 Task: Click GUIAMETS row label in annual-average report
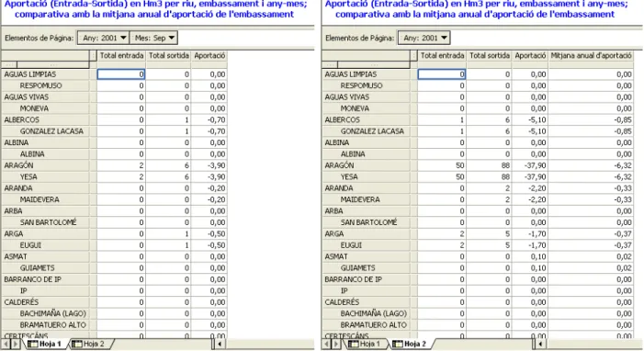366,268
